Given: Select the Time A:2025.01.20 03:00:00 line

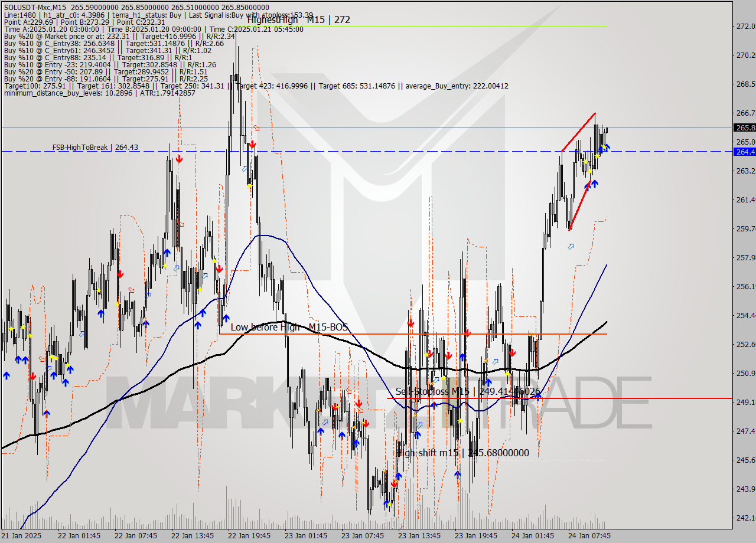Looking at the screenshot, I should 154,29.
